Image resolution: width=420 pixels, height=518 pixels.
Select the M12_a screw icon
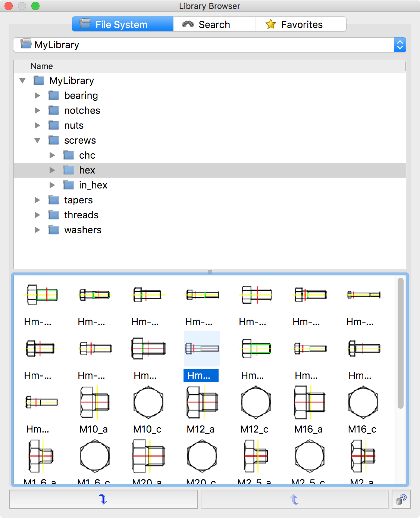point(202,403)
